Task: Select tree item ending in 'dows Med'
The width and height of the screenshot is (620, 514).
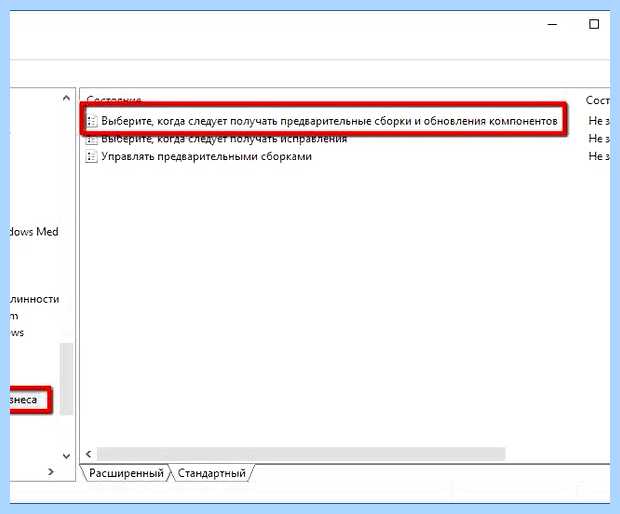Action: (34, 232)
